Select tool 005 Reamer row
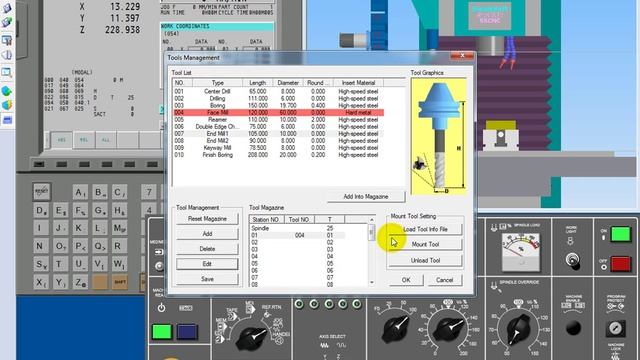 [x=278, y=120]
